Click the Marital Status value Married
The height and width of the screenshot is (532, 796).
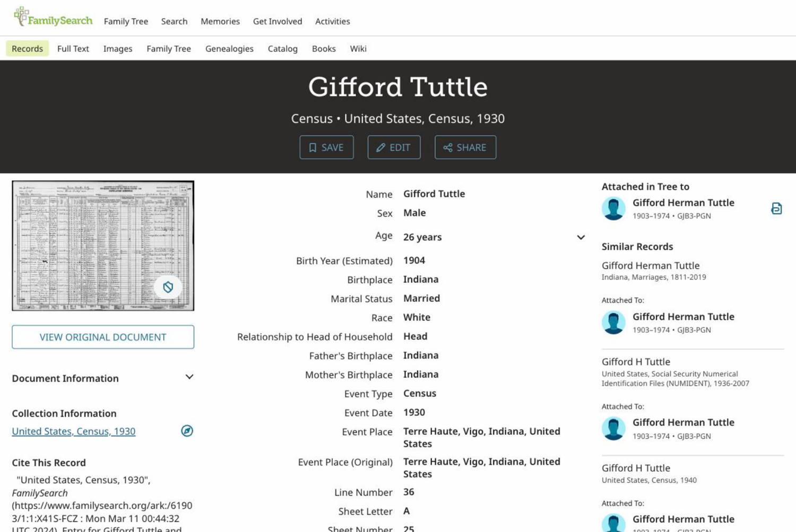[421, 298]
